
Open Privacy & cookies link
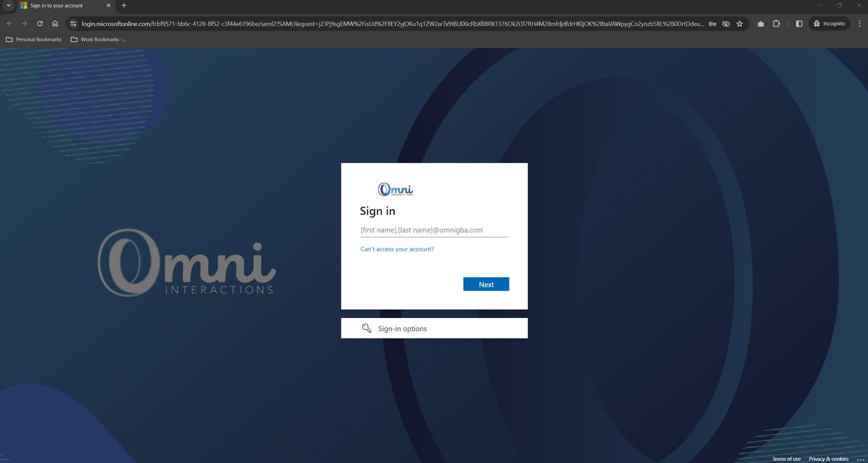click(828, 459)
